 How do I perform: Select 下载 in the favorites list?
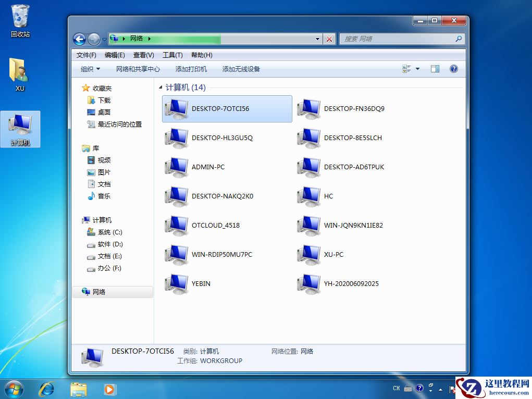pyautogui.click(x=104, y=101)
